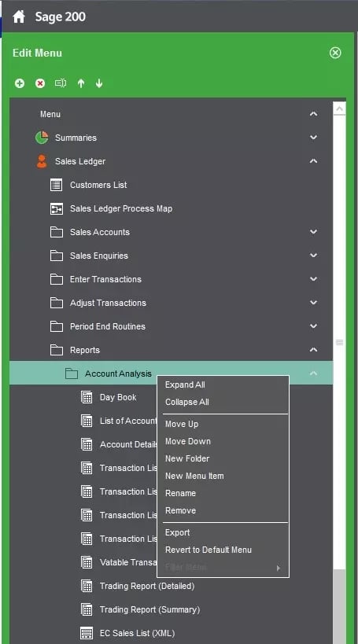This screenshot has width=358, height=644.
Task: Select the Trading Report (Detailed) label
Action: 147,586
